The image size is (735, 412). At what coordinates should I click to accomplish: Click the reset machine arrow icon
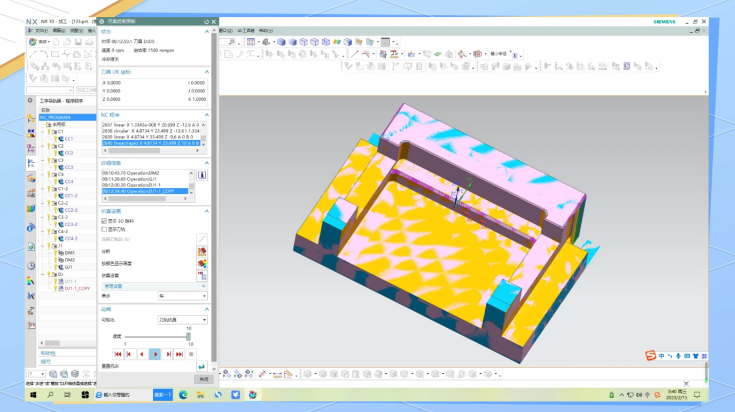[x=202, y=367]
